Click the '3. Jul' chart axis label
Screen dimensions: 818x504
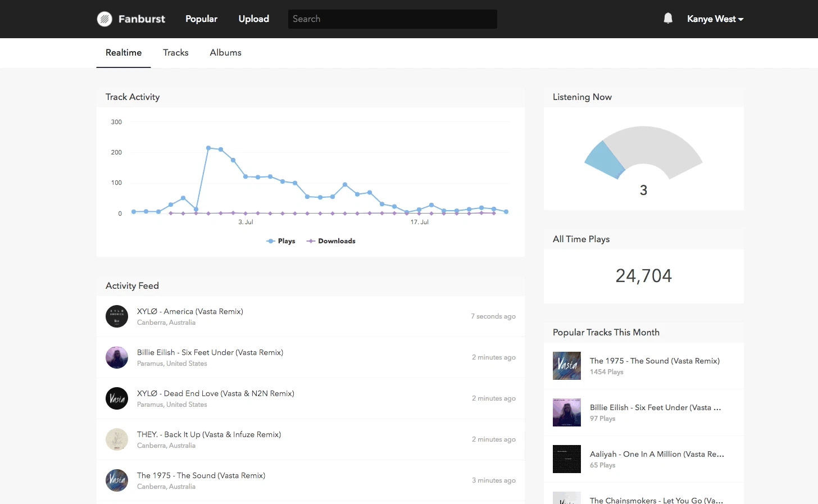click(246, 222)
